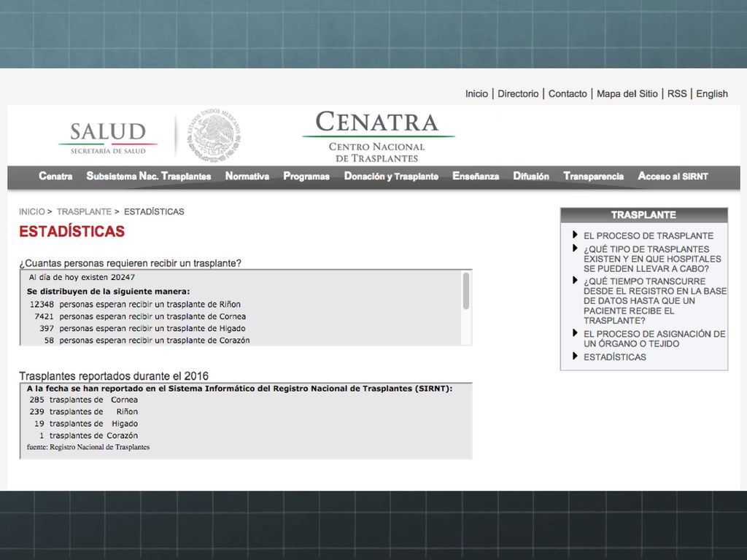Screen dimensions: 747x560
Task: Click row '397 personas esperan trasplante de Higado'
Action: (142, 329)
